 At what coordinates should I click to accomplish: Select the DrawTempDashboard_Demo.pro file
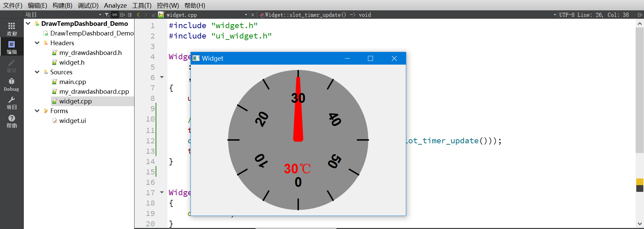click(92, 33)
